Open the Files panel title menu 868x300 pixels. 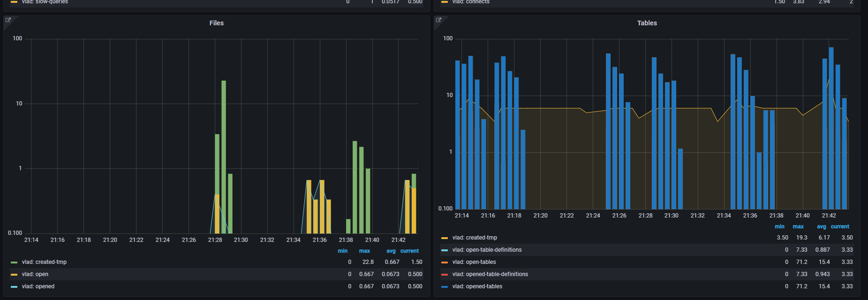coord(217,23)
